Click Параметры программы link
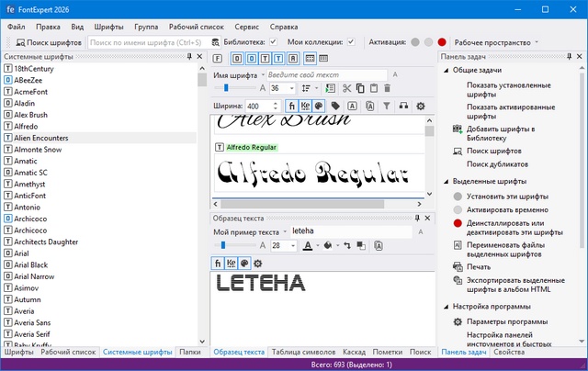The image size is (588, 371). (x=507, y=322)
